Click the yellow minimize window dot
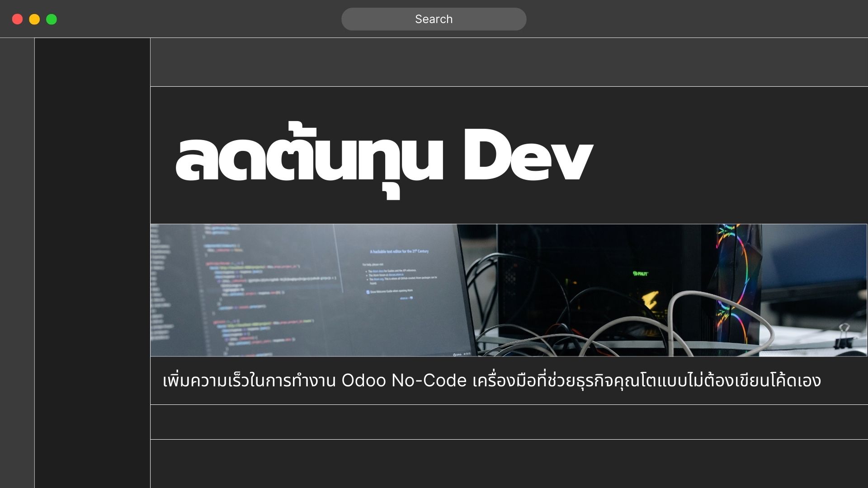The width and height of the screenshot is (868, 488). (34, 19)
